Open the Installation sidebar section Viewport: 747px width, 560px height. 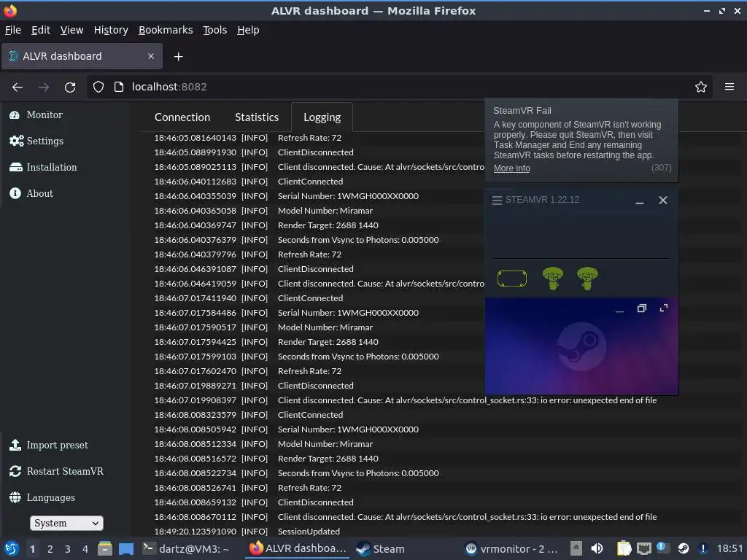tap(43, 167)
